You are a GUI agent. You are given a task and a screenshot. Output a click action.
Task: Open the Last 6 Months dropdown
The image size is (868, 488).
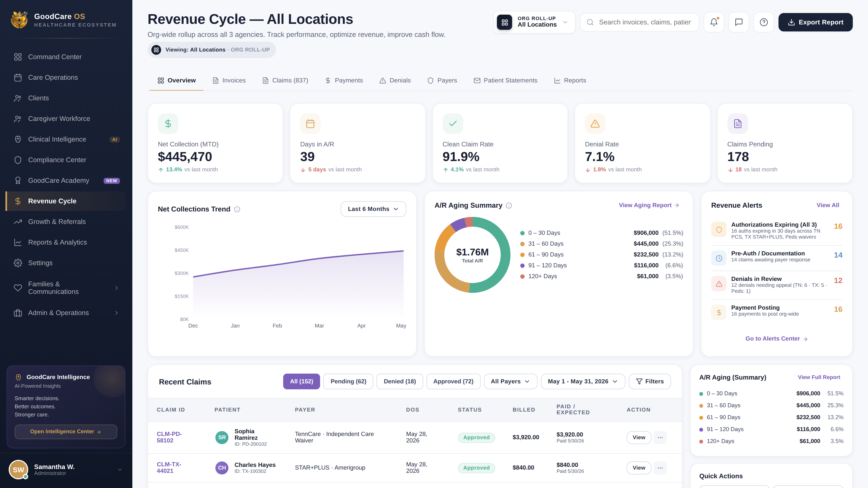pyautogui.click(x=373, y=209)
